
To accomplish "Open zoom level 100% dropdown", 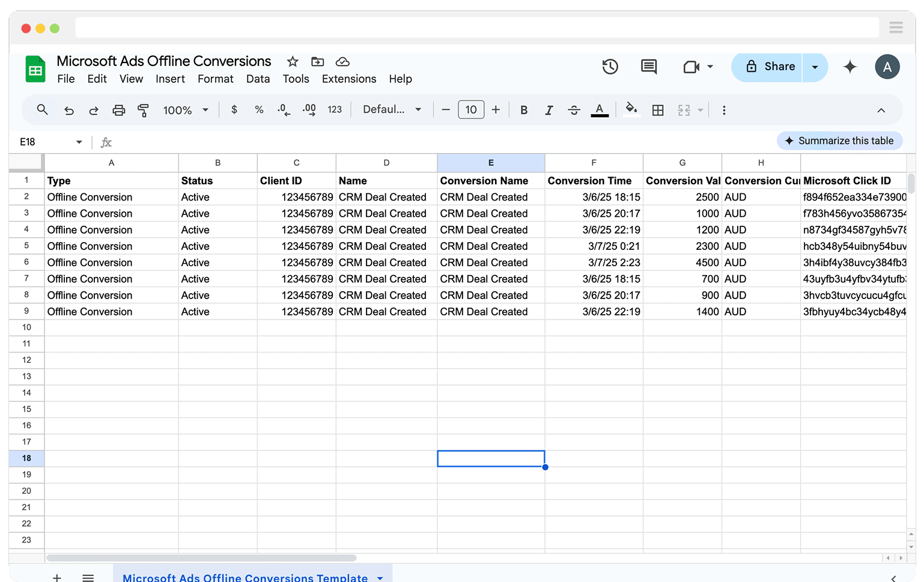I will (x=186, y=111).
